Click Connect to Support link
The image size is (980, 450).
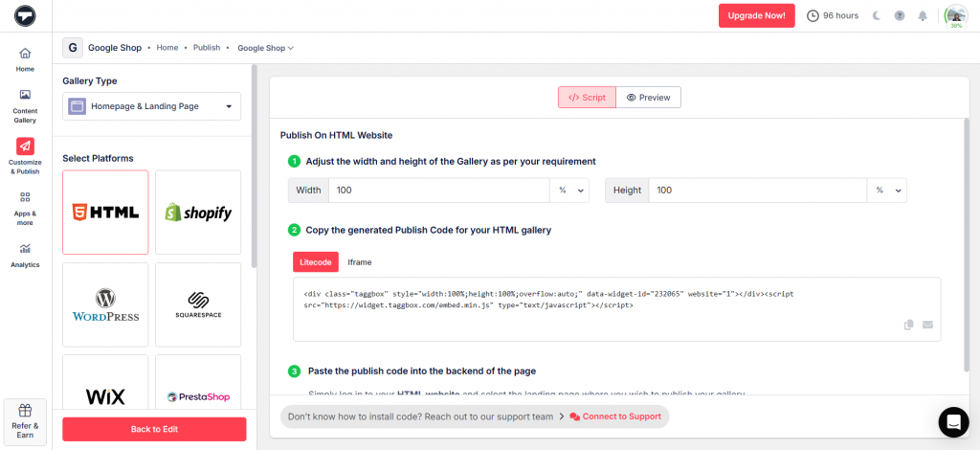tap(615, 417)
